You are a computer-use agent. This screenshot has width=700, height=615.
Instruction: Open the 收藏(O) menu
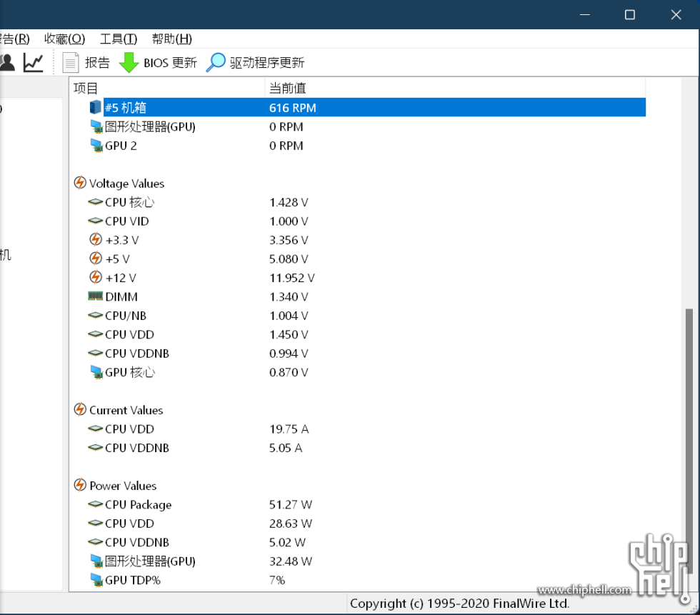click(65, 39)
